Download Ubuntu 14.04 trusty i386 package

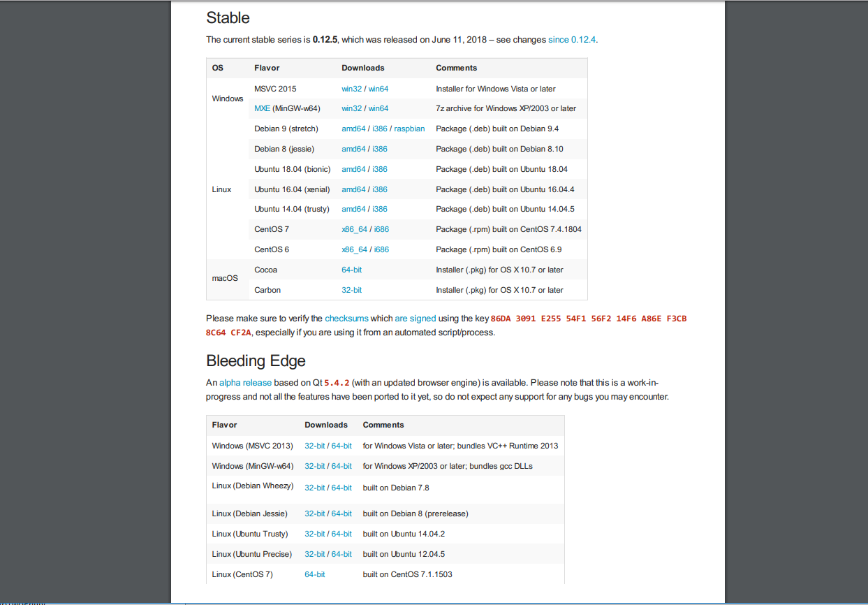pyautogui.click(x=380, y=209)
